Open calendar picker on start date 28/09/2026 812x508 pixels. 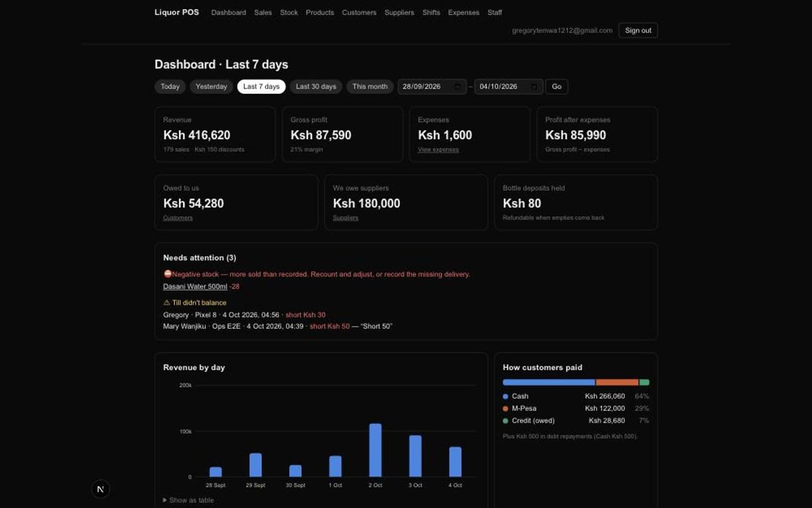coord(457,86)
